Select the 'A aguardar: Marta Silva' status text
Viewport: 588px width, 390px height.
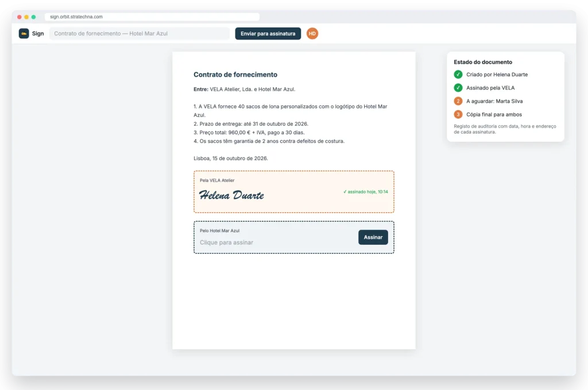tap(494, 101)
